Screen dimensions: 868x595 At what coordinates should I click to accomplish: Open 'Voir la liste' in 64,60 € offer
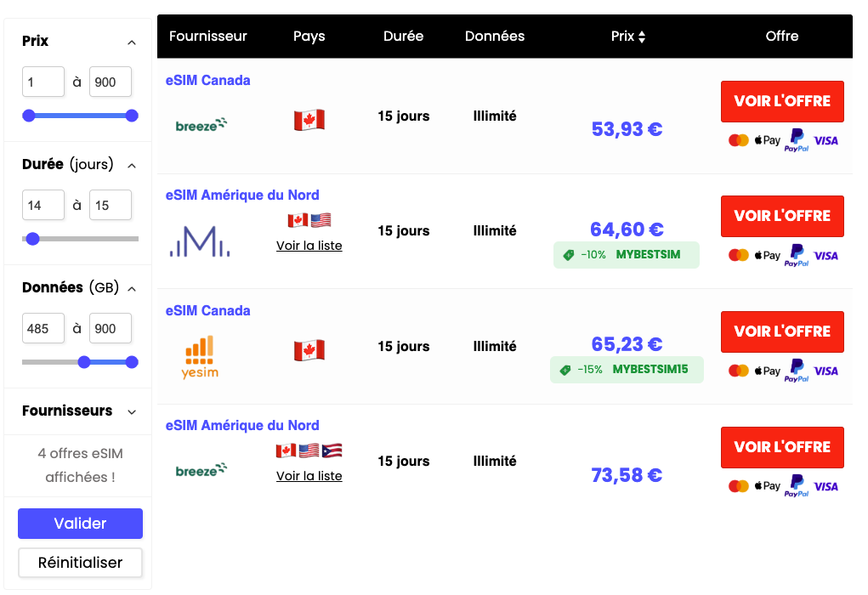point(309,246)
